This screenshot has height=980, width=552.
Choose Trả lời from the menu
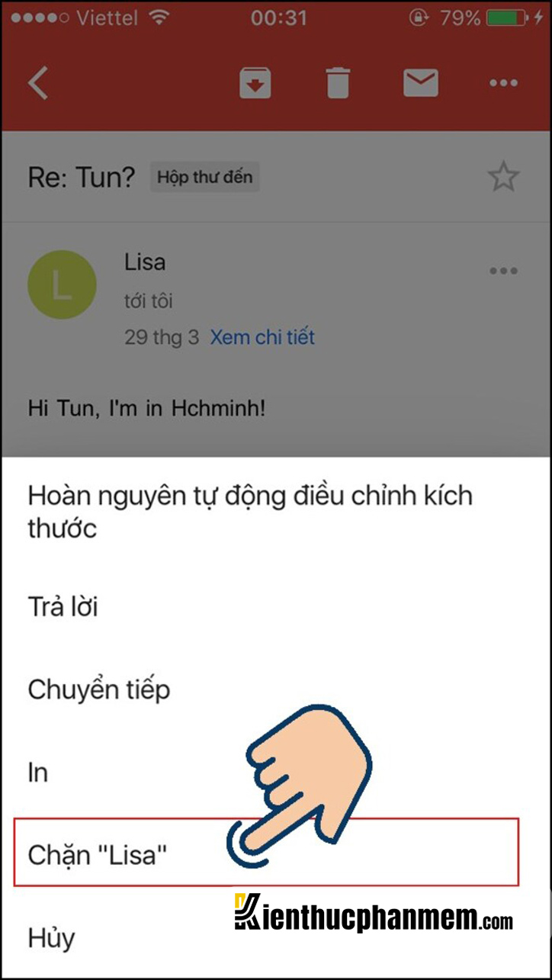(x=276, y=607)
